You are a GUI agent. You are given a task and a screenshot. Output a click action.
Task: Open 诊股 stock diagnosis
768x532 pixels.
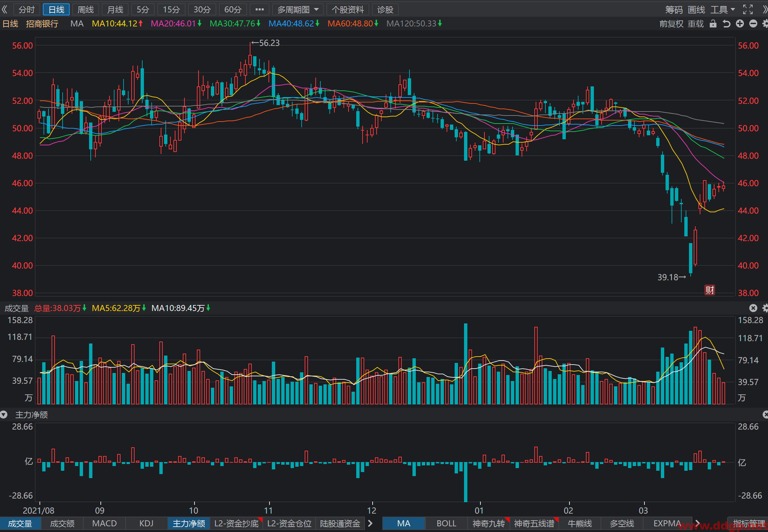385,10
